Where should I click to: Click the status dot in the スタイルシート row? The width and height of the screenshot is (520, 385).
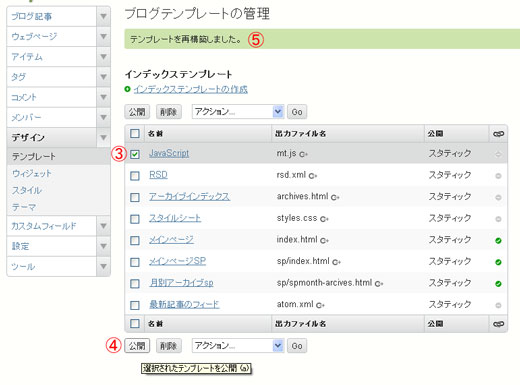tap(498, 219)
